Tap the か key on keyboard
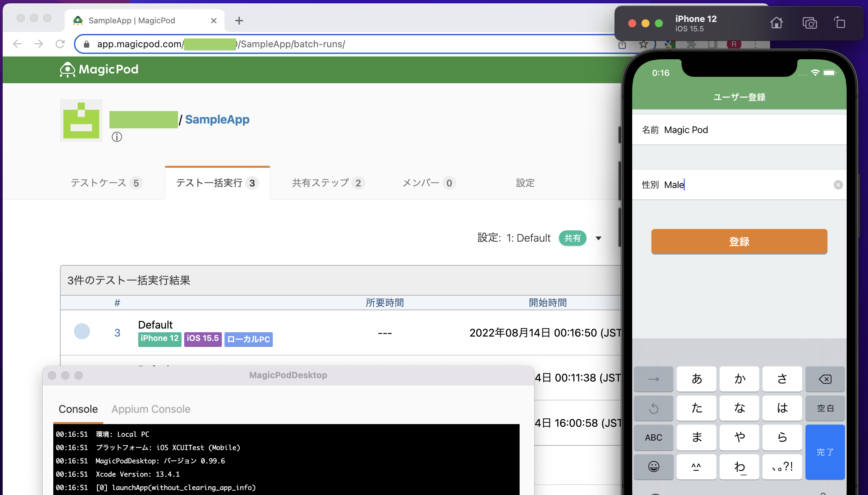868x495 pixels. tap(739, 379)
